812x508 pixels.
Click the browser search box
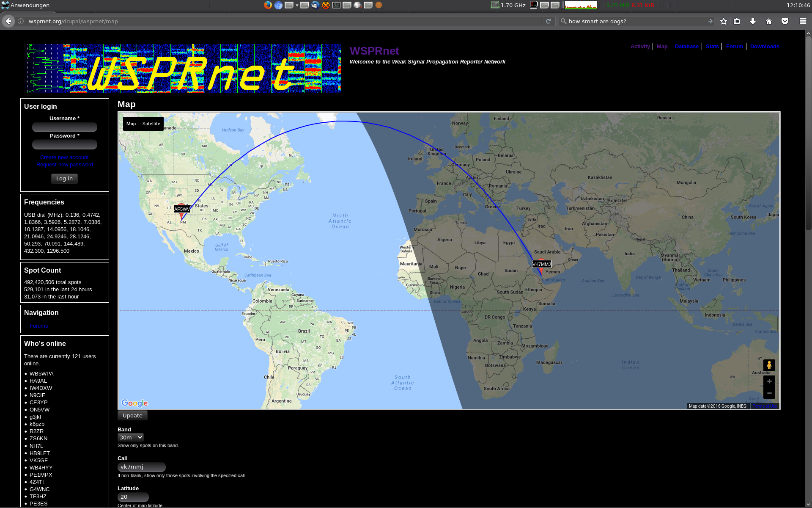pos(636,21)
